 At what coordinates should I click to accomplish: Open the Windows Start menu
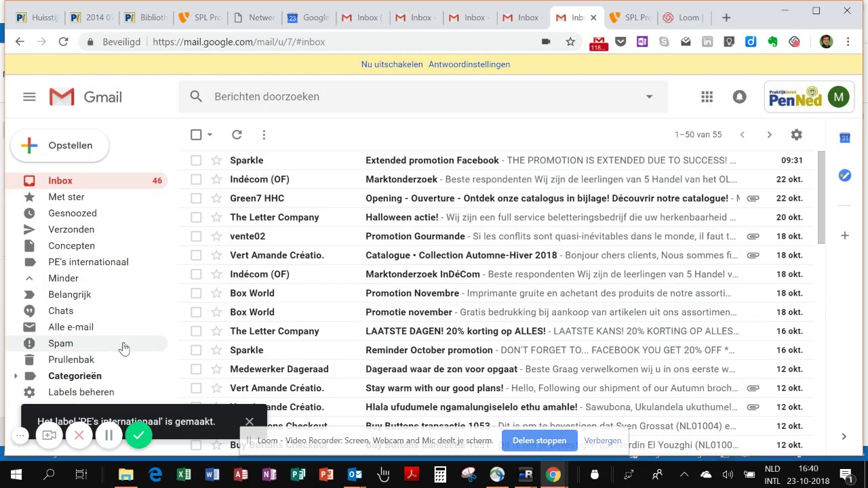[x=16, y=474]
